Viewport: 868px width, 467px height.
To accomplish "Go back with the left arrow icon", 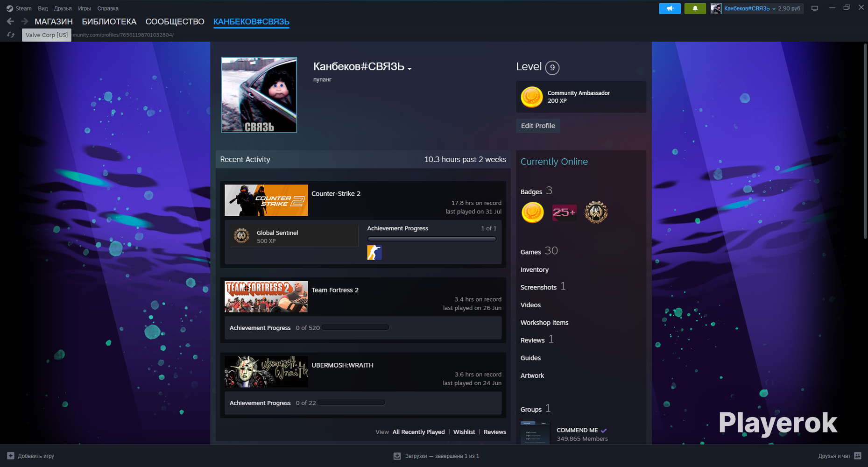I will [10, 21].
